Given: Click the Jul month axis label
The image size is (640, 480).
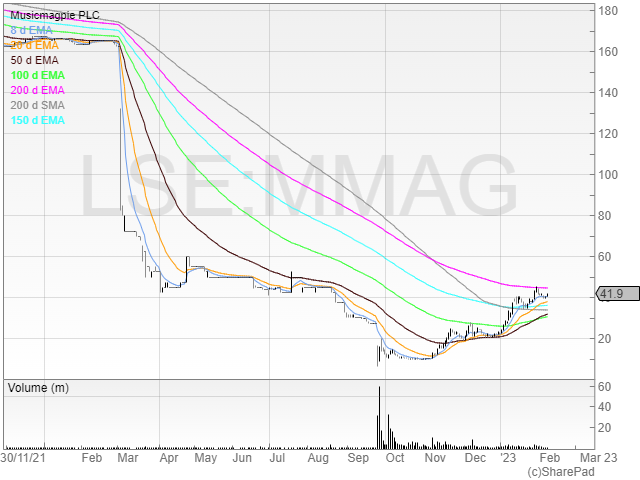Looking at the screenshot, I should click(x=277, y=458).
